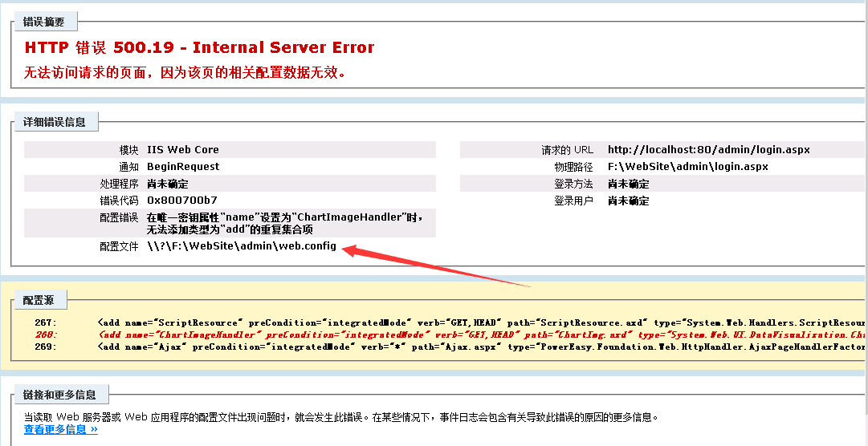Screen dimensions: 868x446
Task: Click the HTTP 错误 500.19 heading
Action: coord(199,47)
